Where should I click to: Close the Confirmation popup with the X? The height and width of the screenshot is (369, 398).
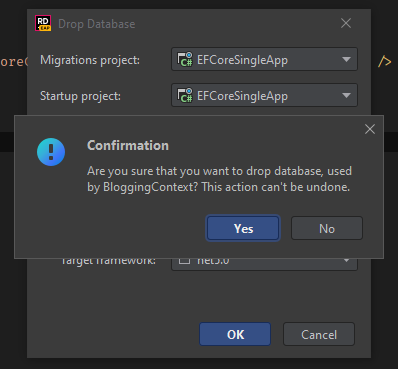[370, 129]
